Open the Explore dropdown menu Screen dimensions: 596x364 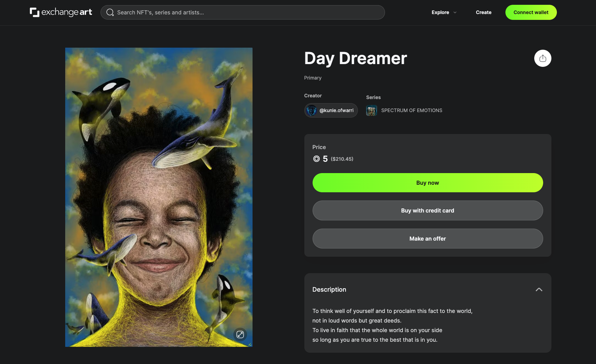(444, 12)
